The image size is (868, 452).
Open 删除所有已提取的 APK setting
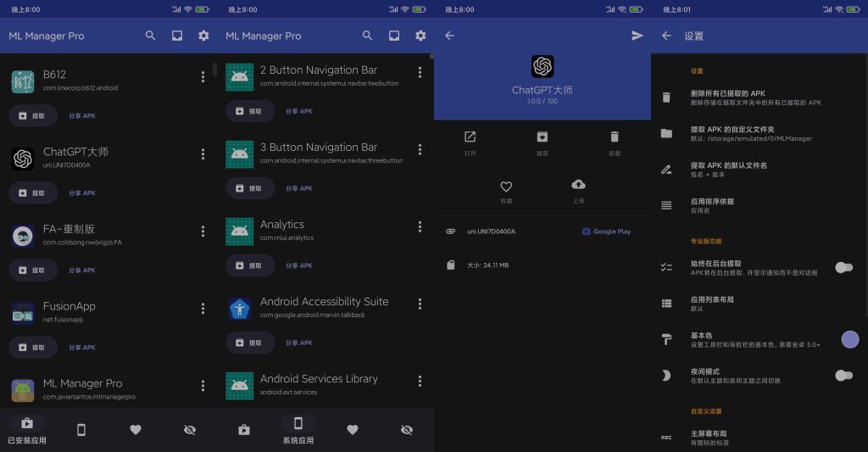coord(759,98)
